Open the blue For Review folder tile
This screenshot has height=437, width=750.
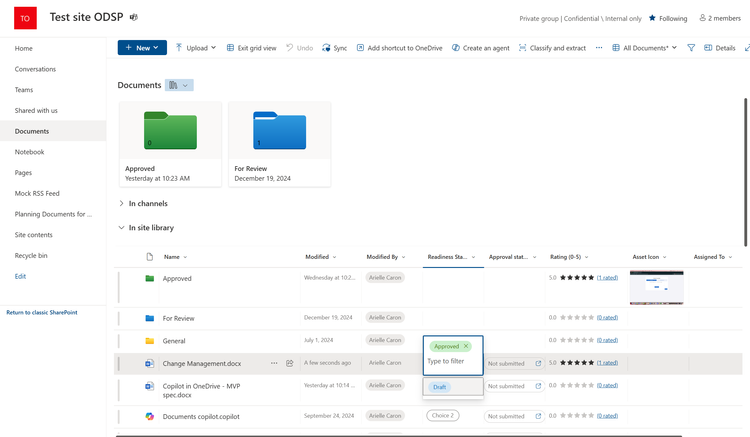click(279, 144)
